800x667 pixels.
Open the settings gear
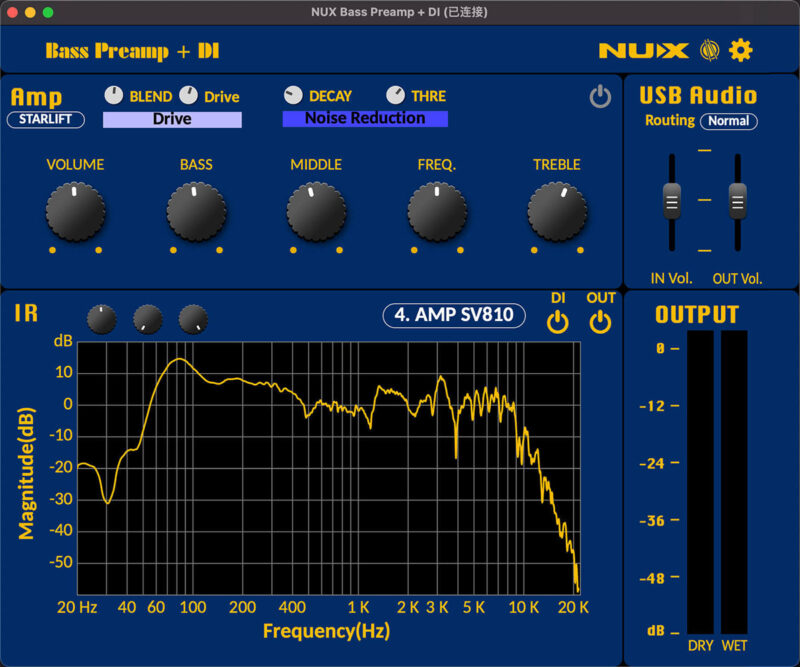pos(739,50)
